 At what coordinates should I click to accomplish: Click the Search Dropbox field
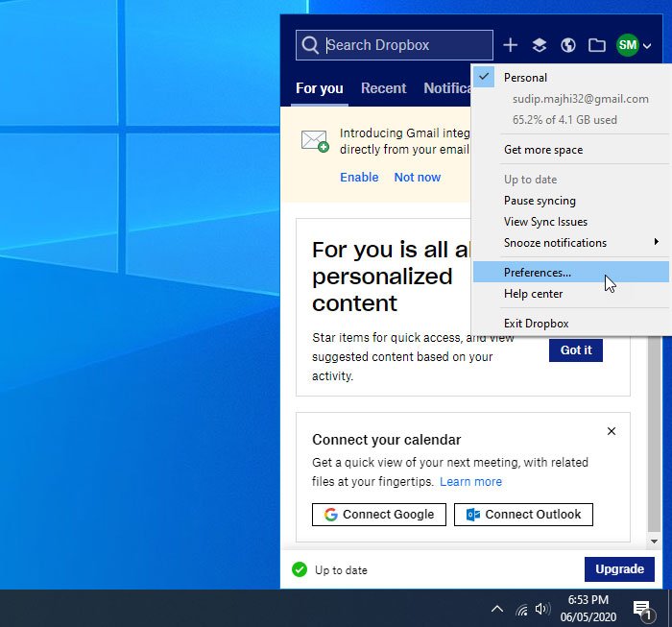[x=403, y=45]
